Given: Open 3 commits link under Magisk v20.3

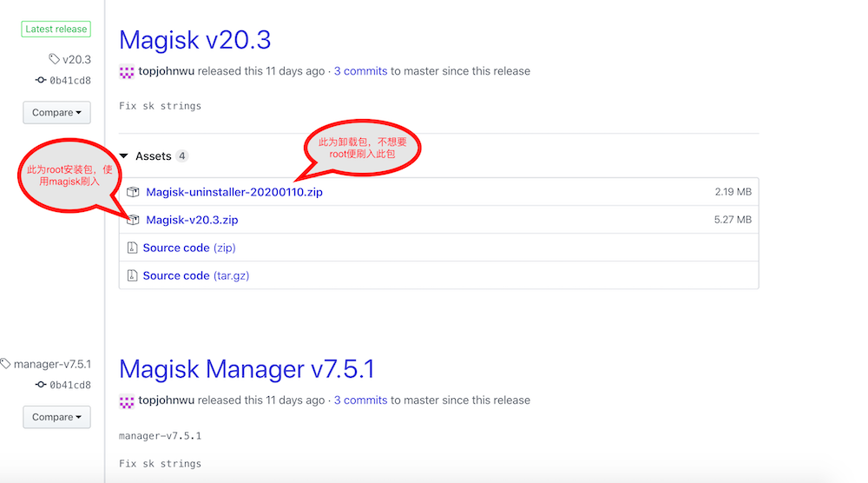Looking at the screenshot, I should [x=360, y=71].
